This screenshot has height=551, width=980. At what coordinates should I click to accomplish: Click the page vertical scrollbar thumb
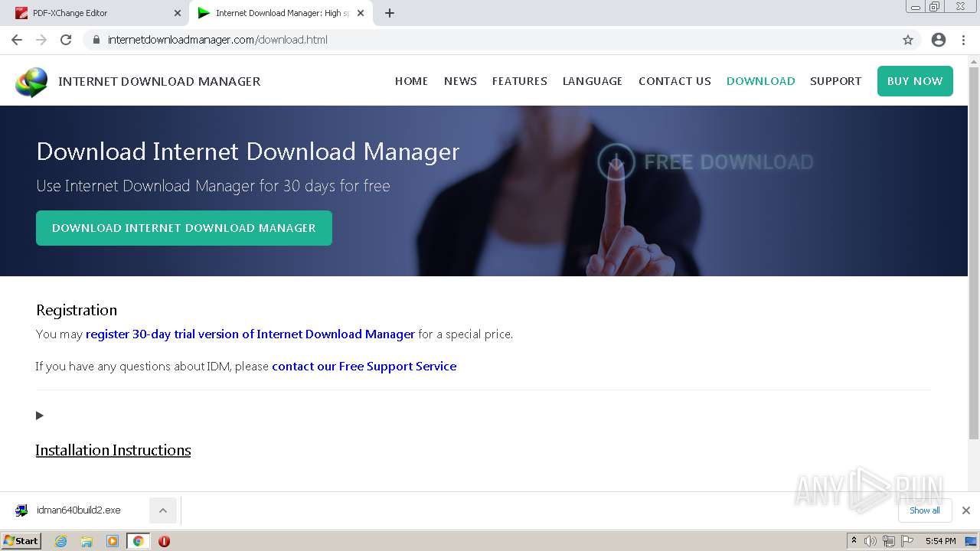point(974,253)
